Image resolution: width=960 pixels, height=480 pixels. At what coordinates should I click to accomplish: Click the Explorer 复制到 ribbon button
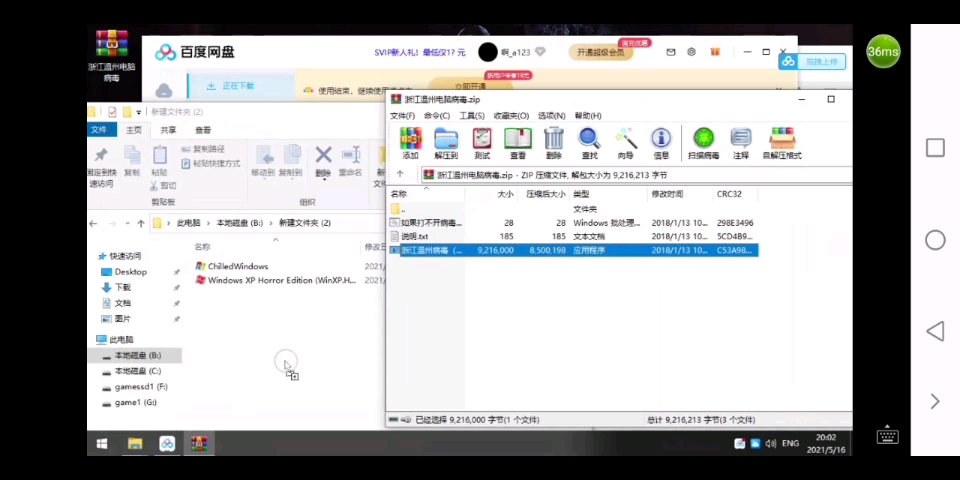(x=290, y=162)
